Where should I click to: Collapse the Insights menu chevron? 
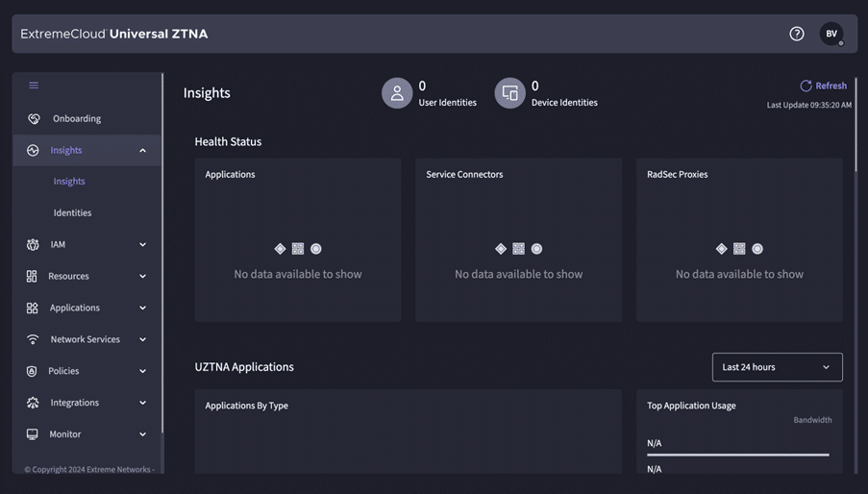(143, 151)
